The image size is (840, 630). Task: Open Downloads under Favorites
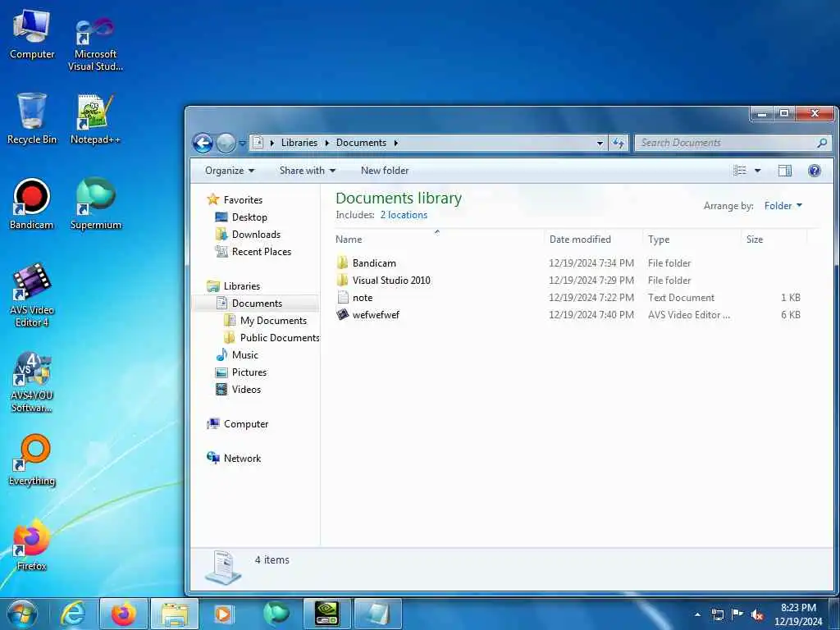pyautogui.click(x=256, y=234)
